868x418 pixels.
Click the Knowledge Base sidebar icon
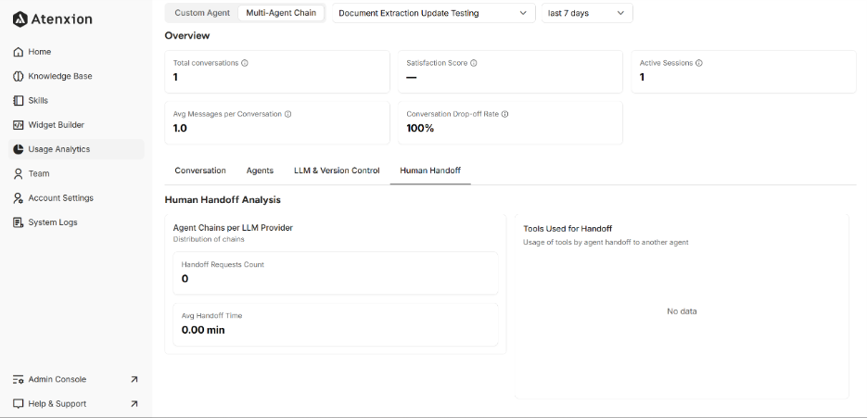pos(18,76)
